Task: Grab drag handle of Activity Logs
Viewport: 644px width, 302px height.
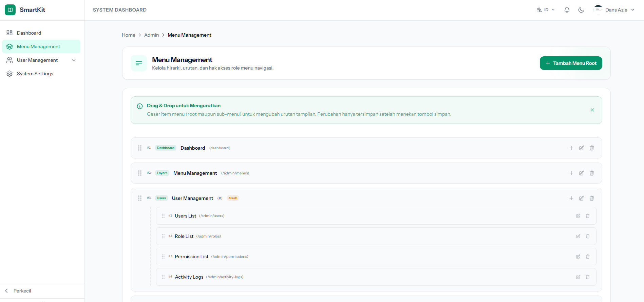Action: [163, 277]
